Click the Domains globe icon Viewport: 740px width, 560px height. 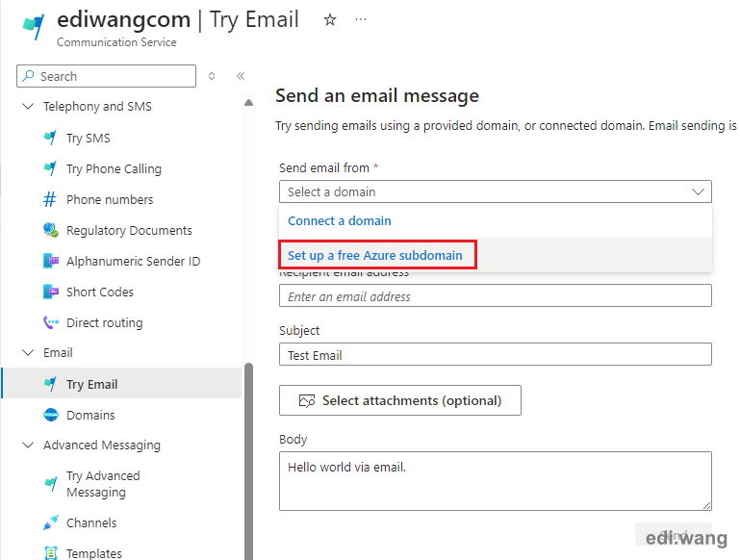coord(50,415)
